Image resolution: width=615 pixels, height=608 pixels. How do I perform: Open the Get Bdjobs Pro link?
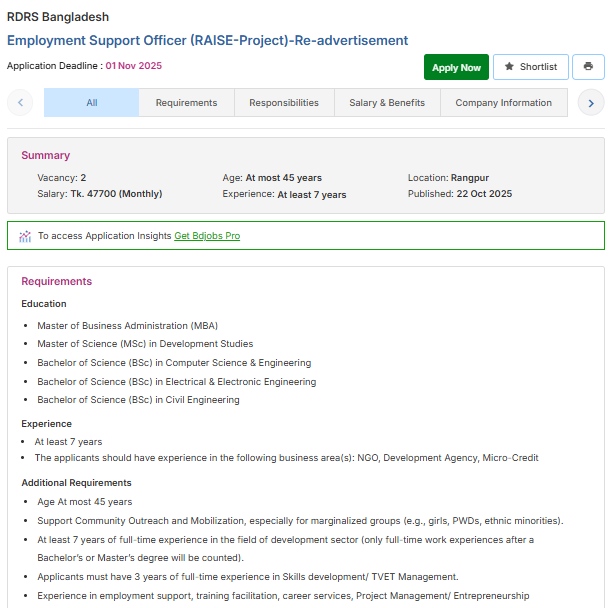[207, 236]
